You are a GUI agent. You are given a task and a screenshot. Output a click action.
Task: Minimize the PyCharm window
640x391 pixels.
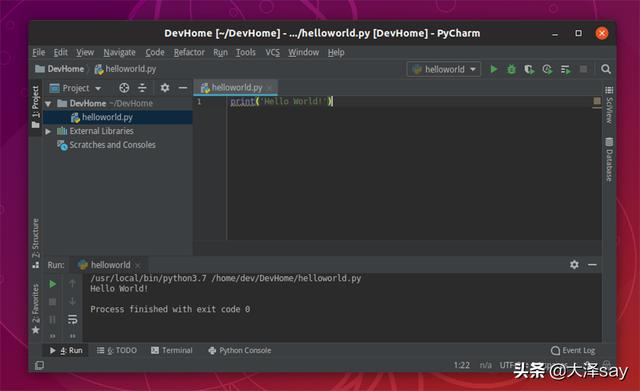(x=555, y=33)
